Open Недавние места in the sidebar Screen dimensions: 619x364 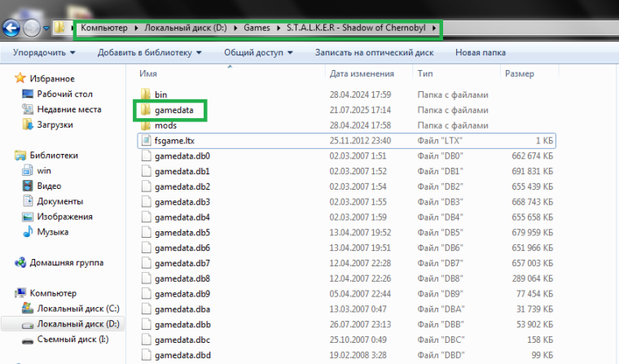pyautogui.click(x=69, y=109)
